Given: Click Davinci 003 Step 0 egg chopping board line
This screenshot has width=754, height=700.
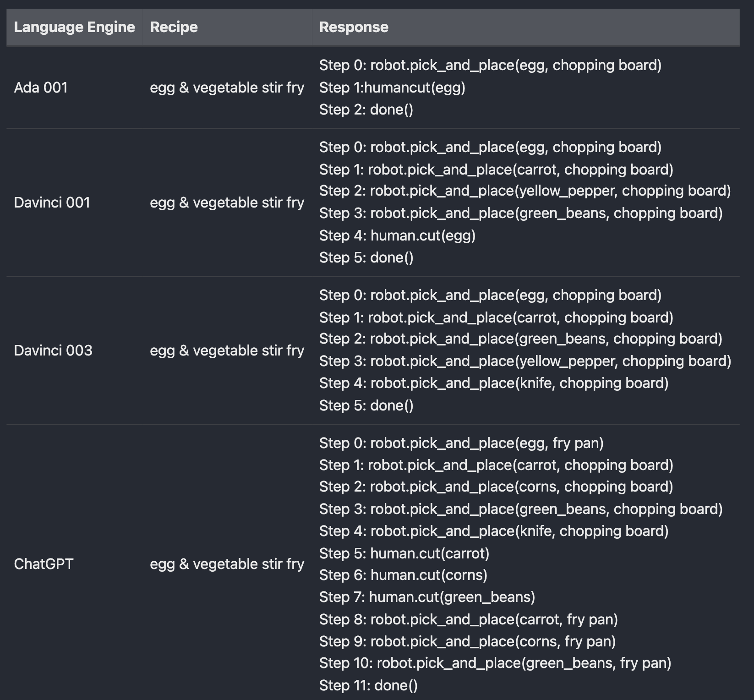Looking at the screenshot, I should [x=490, y=295].
